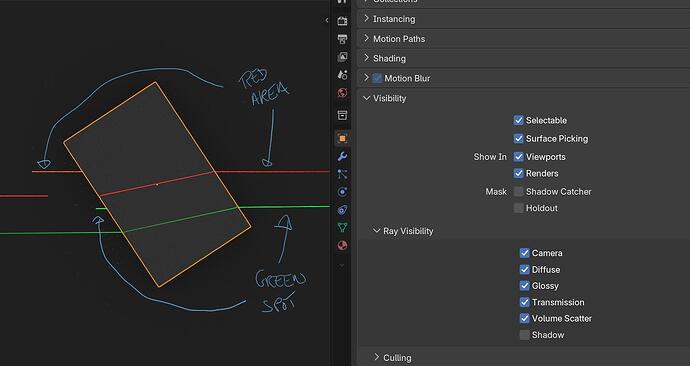
Task: Disable Show In Renders
Action: [x=518, y=173]
